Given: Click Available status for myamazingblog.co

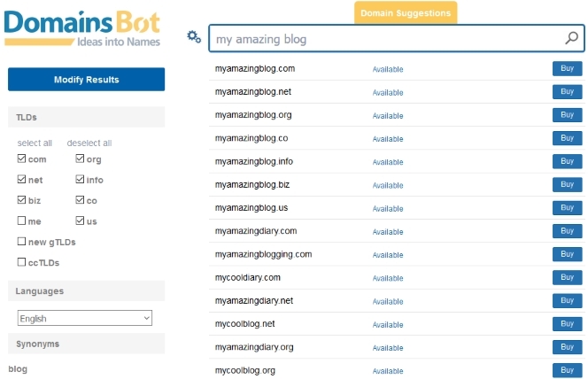Looking at the screenshot, I should click(x=388, y=139).
